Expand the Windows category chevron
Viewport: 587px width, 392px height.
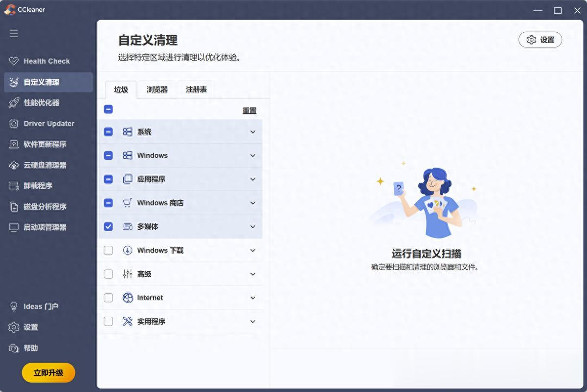(x=253, y=155)
